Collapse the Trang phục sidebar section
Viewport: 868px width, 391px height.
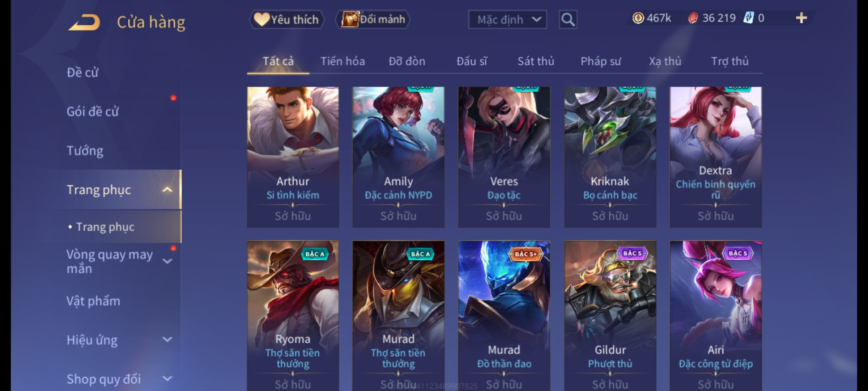tap(167, 190)
